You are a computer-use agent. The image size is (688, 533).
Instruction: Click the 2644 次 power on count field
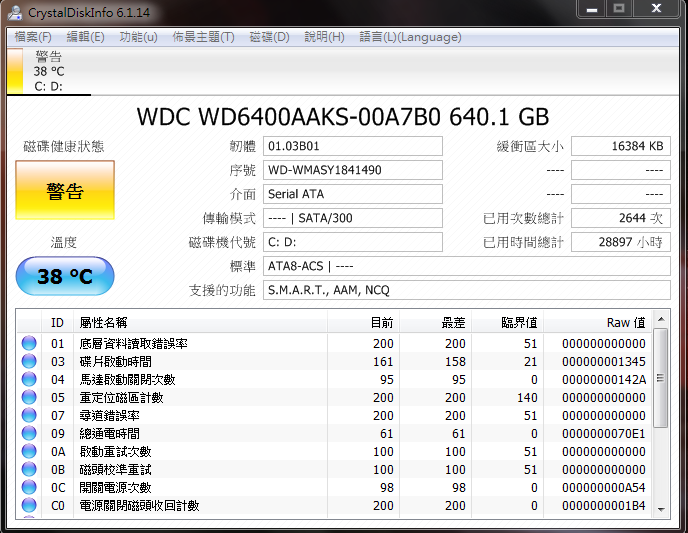pos(621,218)
